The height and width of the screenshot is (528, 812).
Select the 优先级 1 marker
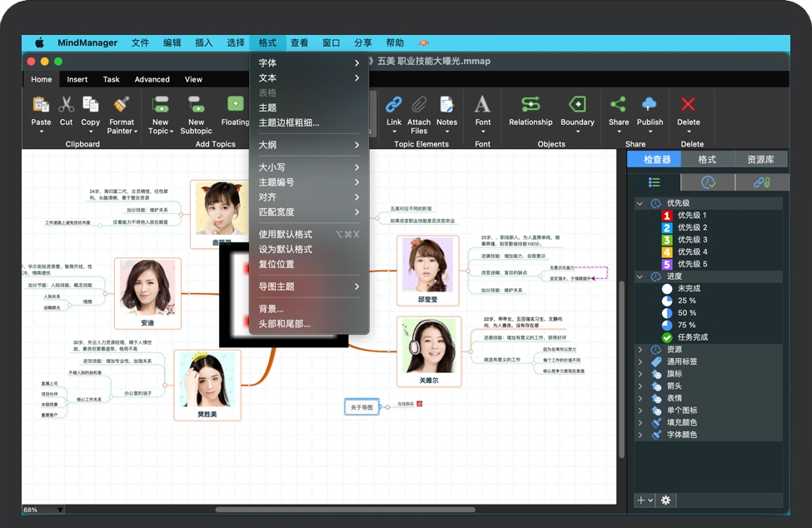pyautogui.click(x=666, y=216)
